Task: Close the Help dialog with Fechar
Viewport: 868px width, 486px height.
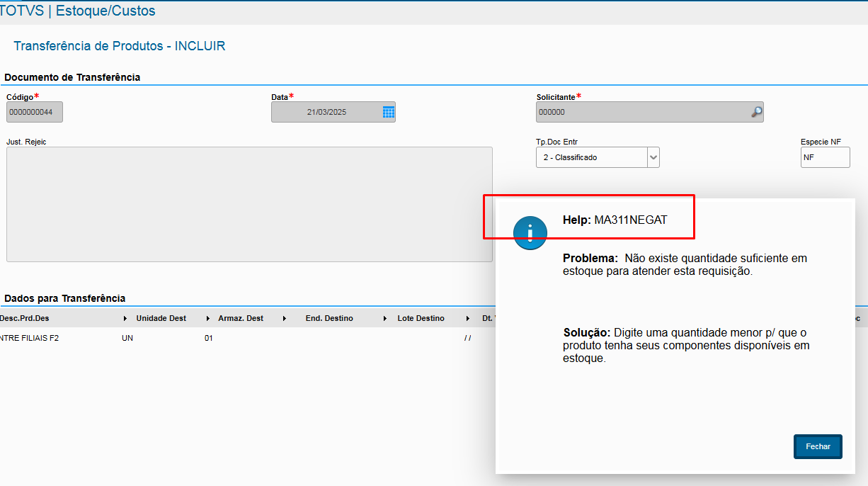Action: (x=818, y=447)
